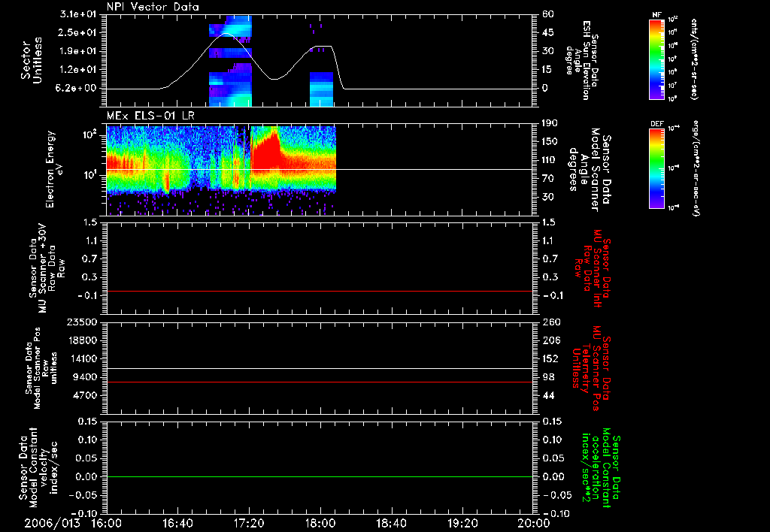Viewport: 770px width, 532px height.
Task: Click the 18800 tick label
Action: click(82, 340)
